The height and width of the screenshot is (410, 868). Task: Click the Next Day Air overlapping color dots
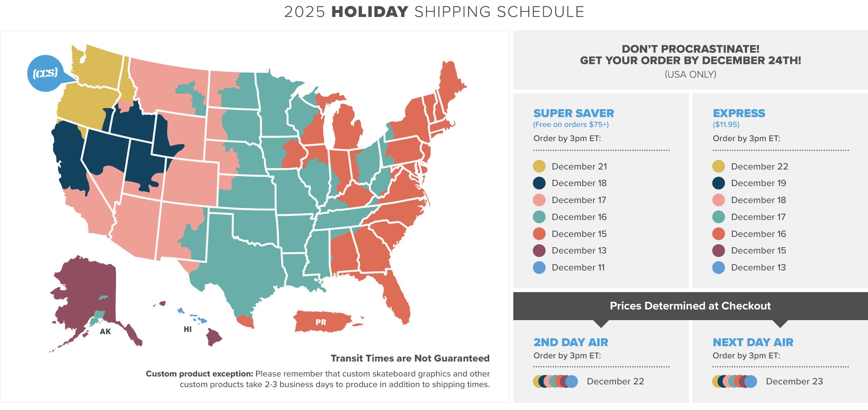(734, 381)
